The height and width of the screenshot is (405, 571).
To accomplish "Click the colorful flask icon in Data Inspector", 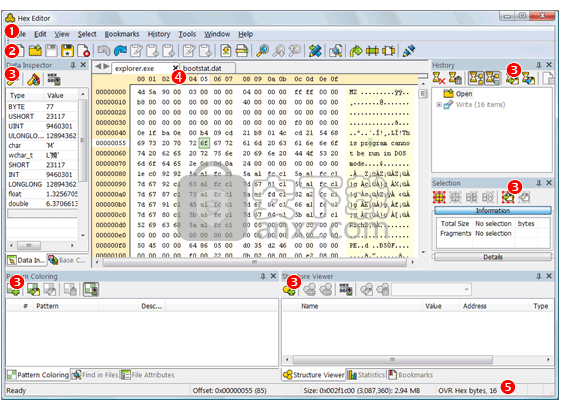I will click(34, 79).
